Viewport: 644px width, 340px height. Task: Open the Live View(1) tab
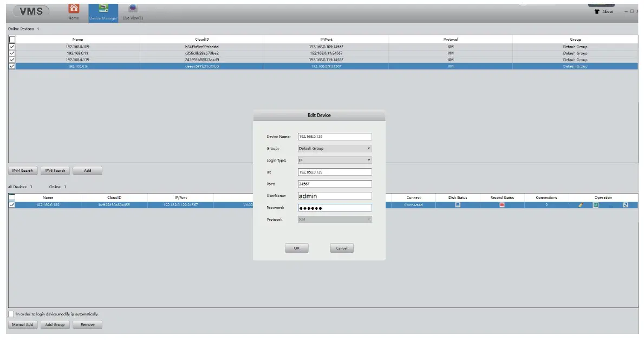(x=133, y=12)
